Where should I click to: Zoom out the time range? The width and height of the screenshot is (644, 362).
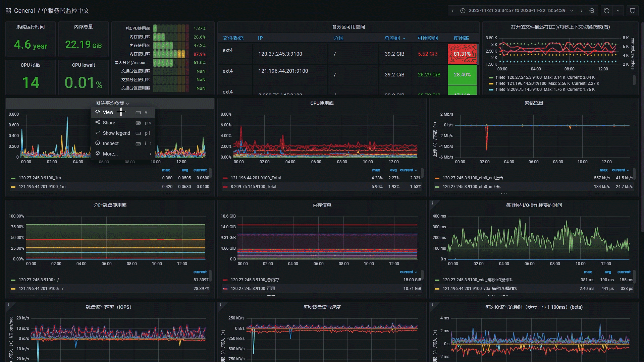[x=592, y=11]
